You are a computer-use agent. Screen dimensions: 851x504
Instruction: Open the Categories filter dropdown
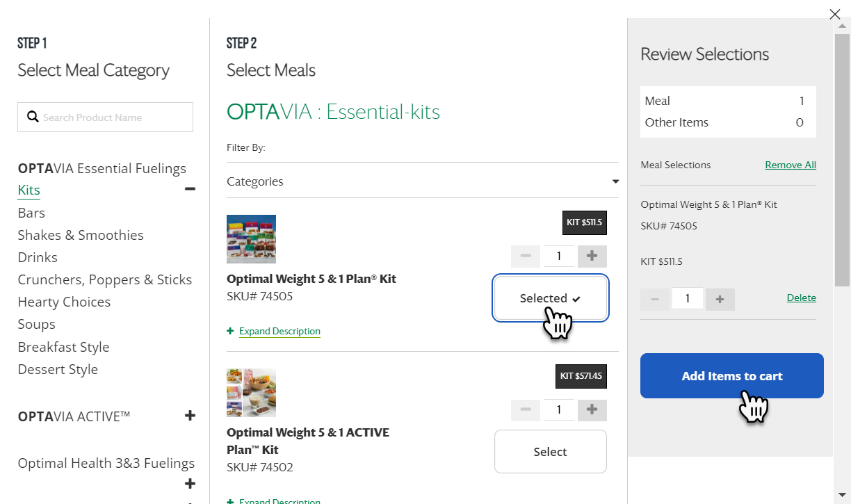click(x=422, y=181)
